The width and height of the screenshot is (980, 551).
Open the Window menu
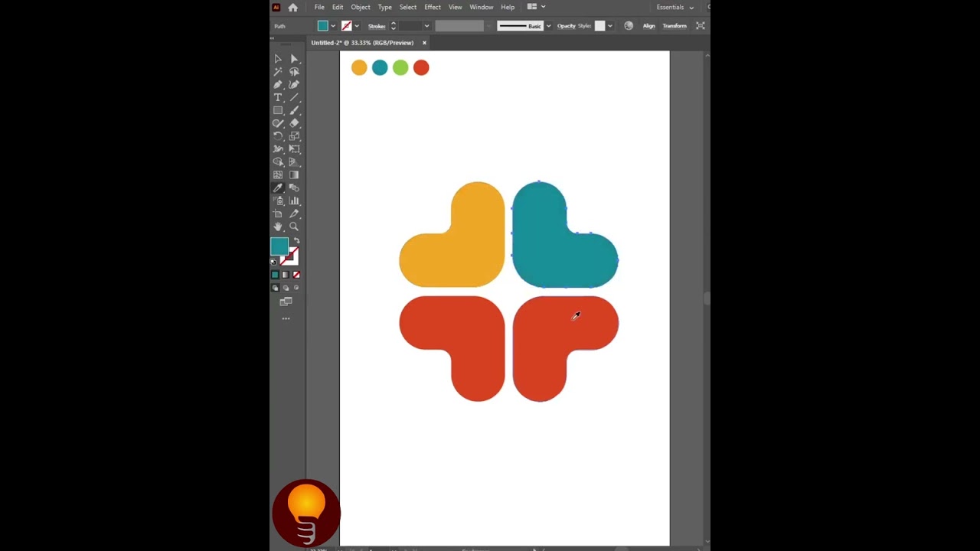point(482,7)
